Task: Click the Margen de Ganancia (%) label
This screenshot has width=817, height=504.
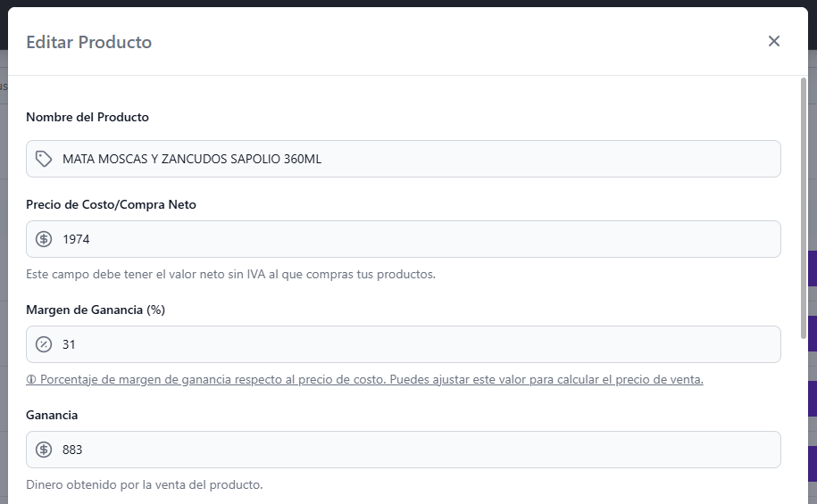Action: pyautogui.click(x=96, y=310)
